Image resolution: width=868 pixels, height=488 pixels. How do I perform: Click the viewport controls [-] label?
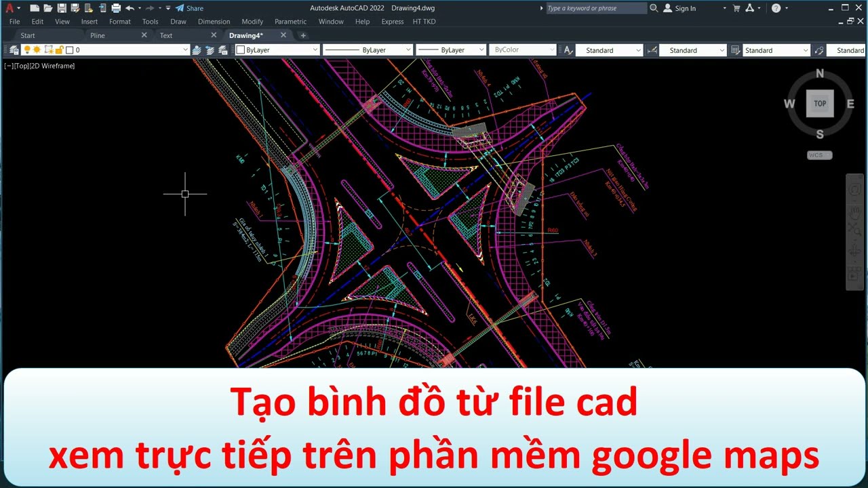coord(8,66)
